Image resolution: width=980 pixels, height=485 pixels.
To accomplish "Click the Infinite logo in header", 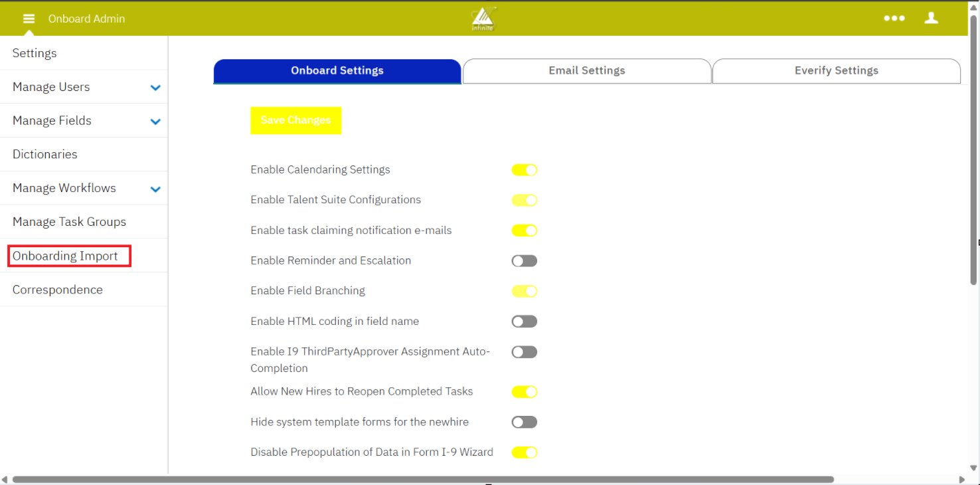I will (x=483, y=19).
